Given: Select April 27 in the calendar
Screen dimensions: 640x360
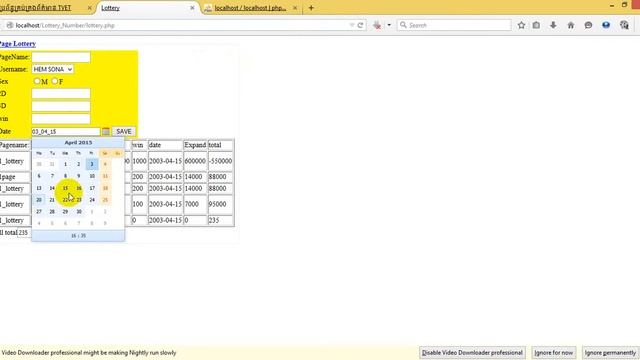Looking at the screenshot, I should click(39, 211).
